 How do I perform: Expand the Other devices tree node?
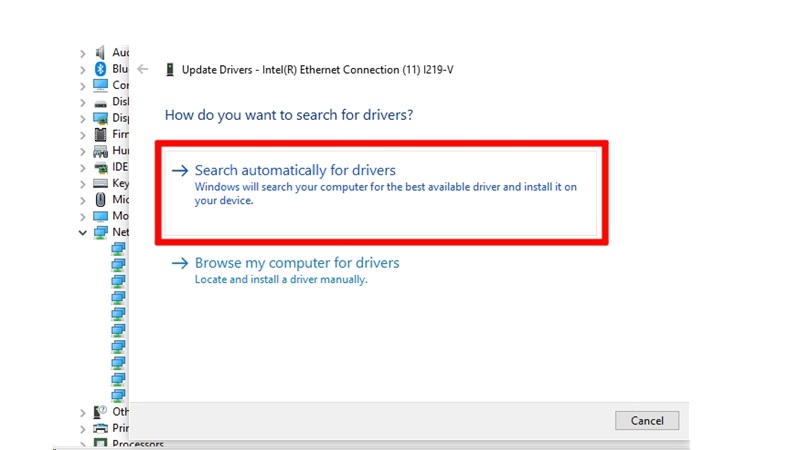click(x=83, y=411)
